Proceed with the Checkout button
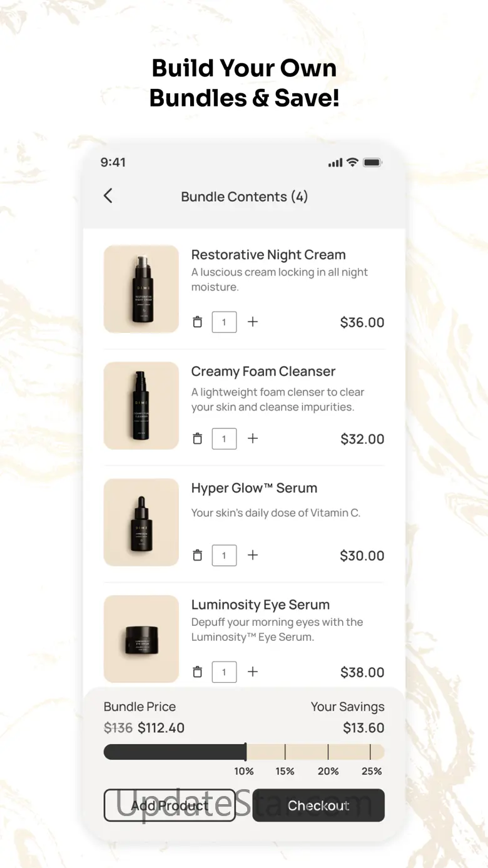 click(x=318, y=805)
